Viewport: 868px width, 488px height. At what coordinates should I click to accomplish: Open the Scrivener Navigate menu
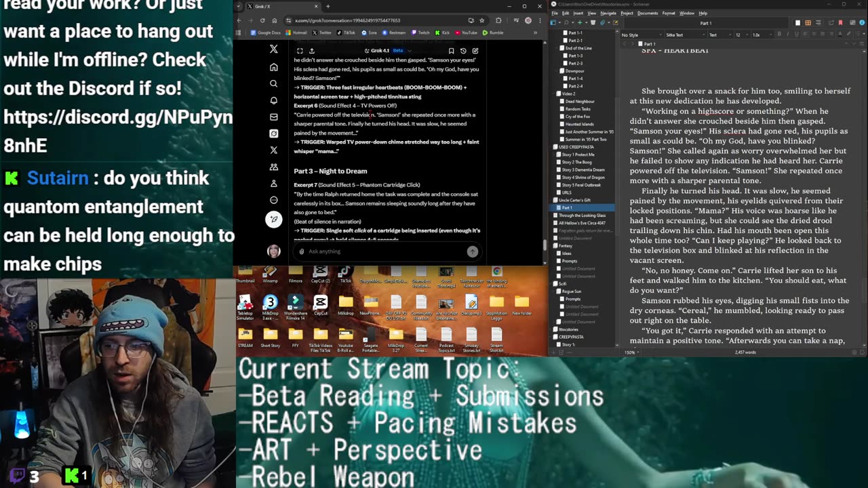coord(608,13)
